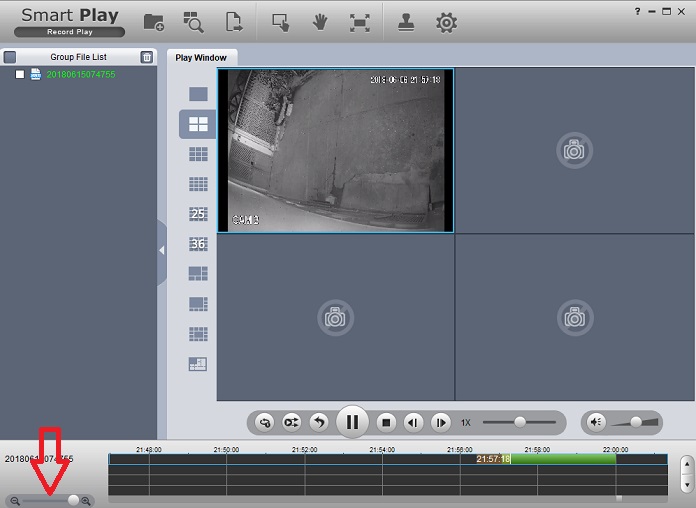Select the Play Window tab
696x508 pixels.
point(202,57)
